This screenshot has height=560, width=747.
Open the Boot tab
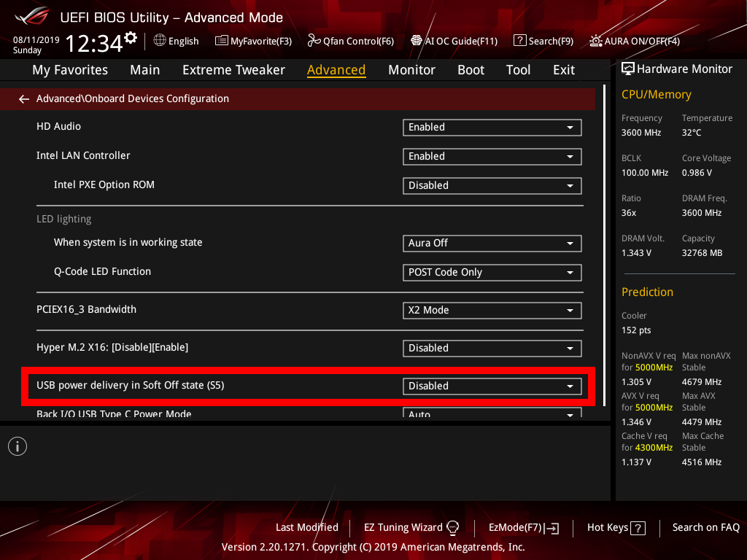tap(471, 70)
